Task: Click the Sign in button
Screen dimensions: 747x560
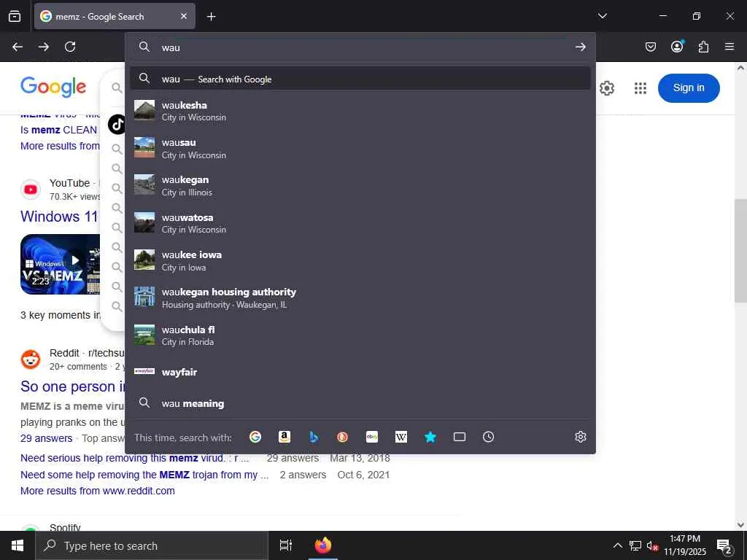Action: tap(689, 87)
